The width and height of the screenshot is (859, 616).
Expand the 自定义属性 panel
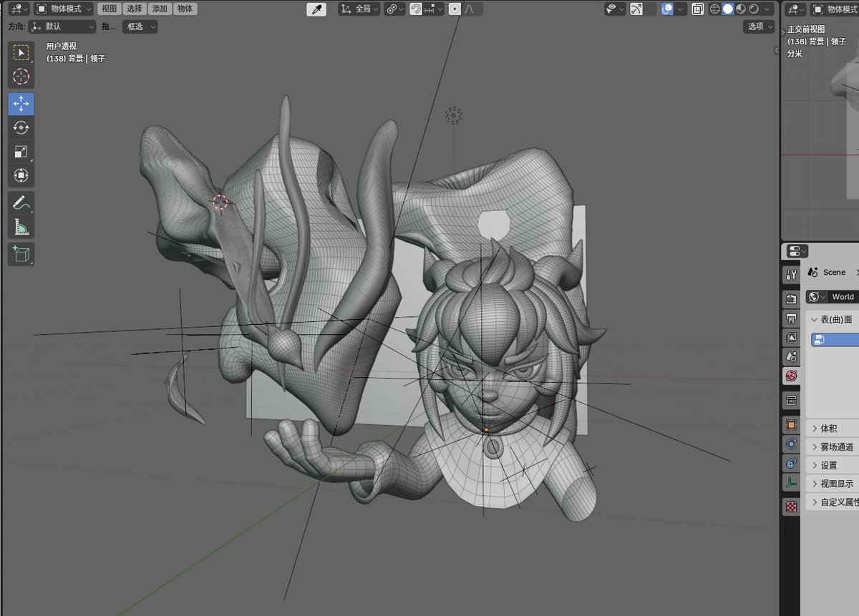coord(833,502)
